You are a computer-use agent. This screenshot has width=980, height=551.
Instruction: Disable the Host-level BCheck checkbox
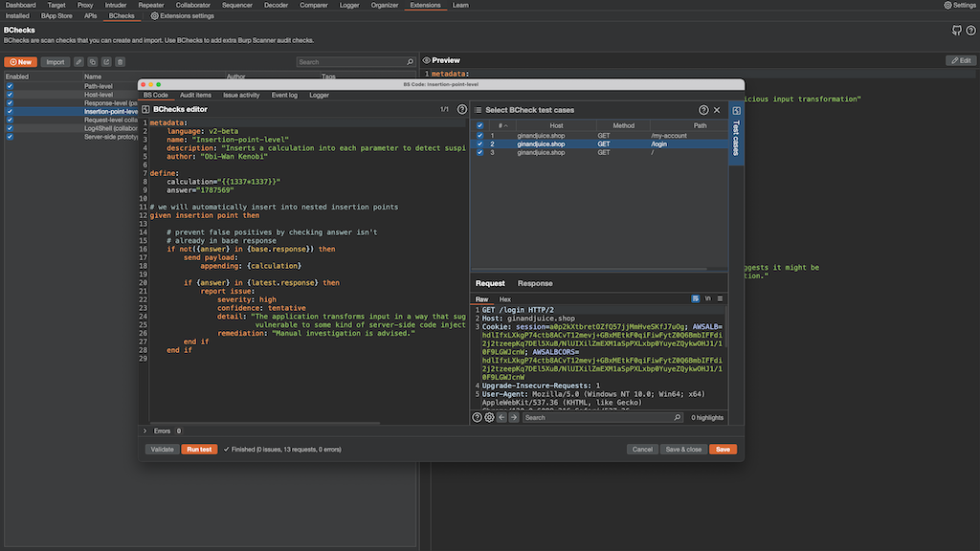click(10, 95)
